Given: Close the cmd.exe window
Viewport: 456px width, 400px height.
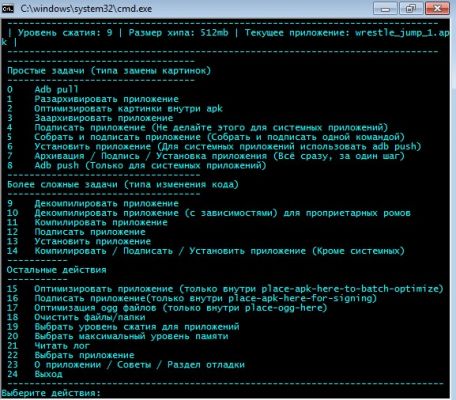Looking at the screenshot, I should click(x=437, y=9).
